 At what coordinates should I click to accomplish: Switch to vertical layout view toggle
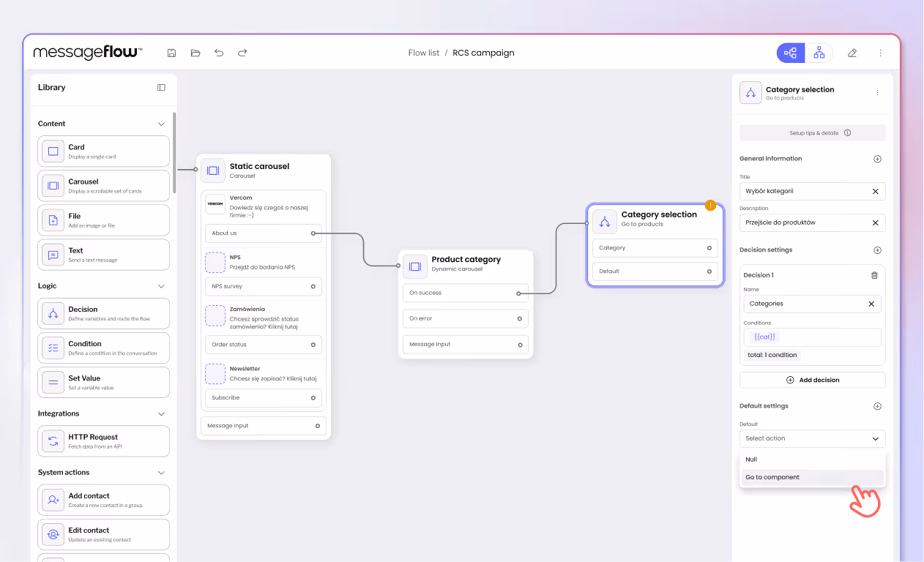coord(819,53)
